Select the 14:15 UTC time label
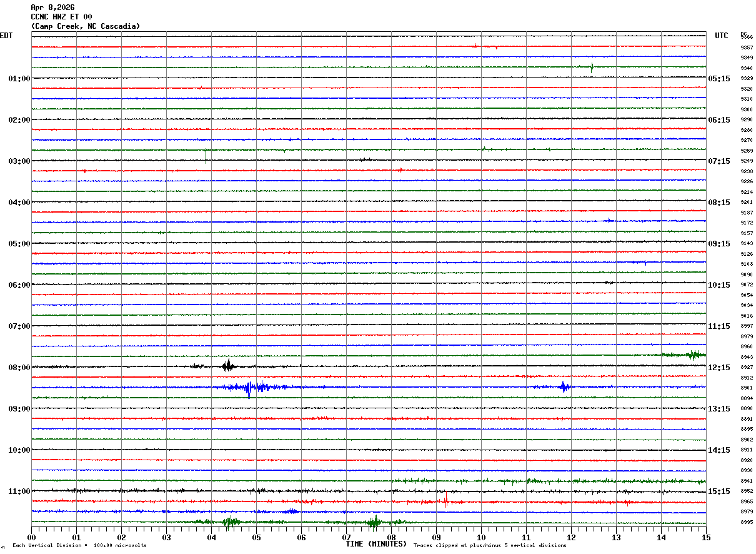Viewport: 756px width, 554px height. point(719,450)
